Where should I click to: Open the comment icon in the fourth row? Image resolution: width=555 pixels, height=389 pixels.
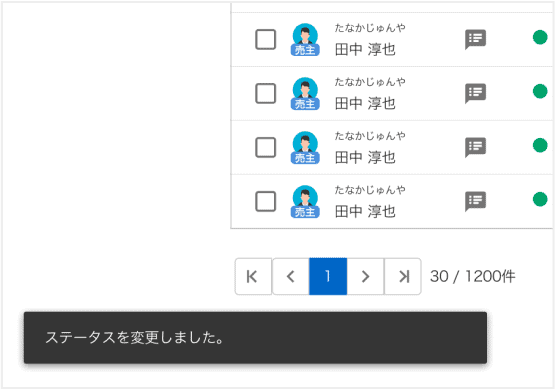pyautogui.click(x=475, y=201)
